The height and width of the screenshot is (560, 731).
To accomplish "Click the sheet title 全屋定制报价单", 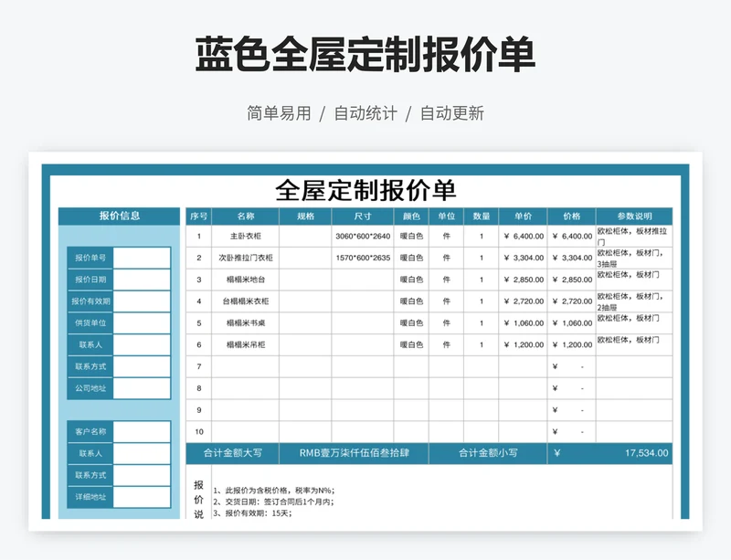I will pyautogui.click(x=365, y=190).
